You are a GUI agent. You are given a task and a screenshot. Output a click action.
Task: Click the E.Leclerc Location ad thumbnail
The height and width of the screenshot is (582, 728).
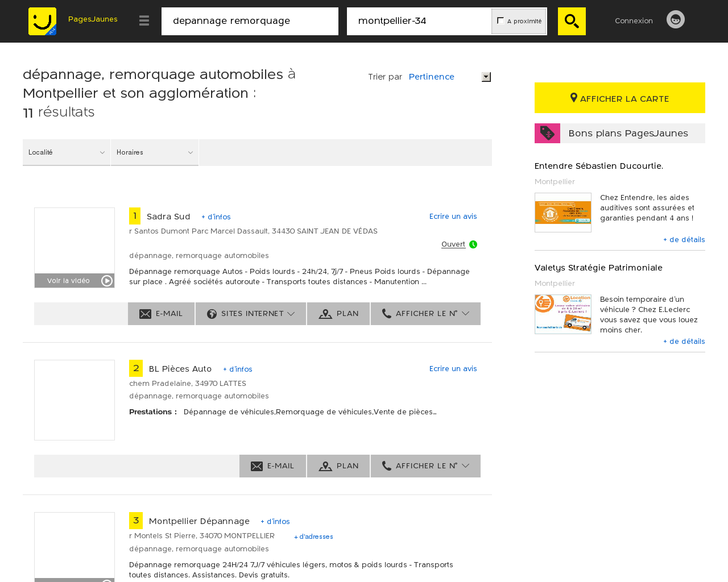tap(563, 314)
